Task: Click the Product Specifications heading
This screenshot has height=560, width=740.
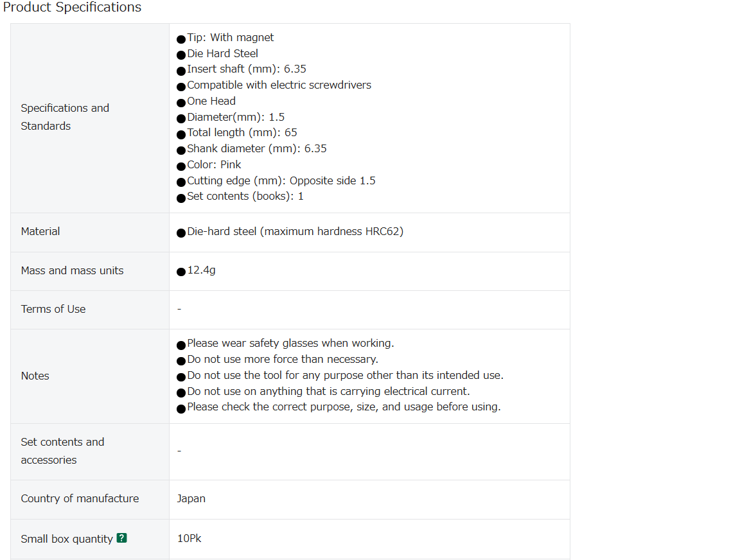Action: pyautogui.click(x=72, y=7)
